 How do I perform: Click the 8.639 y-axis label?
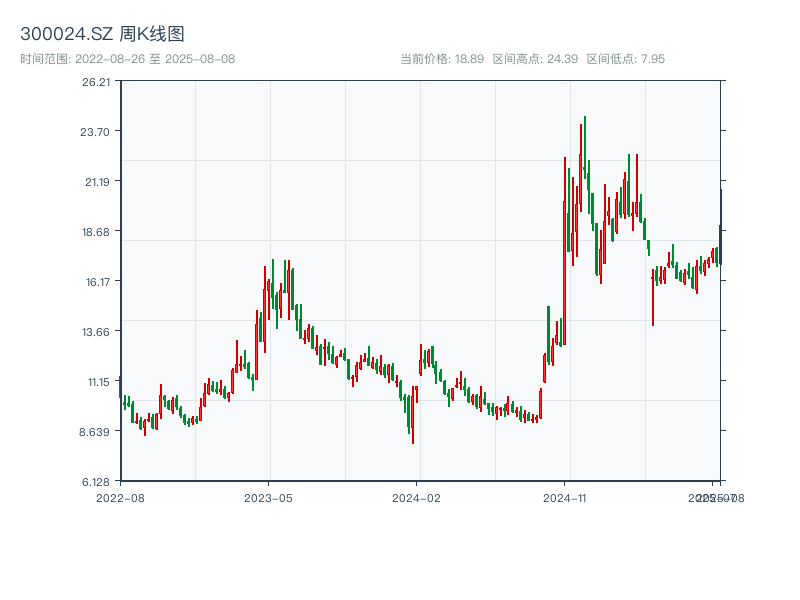coord(94,432)
